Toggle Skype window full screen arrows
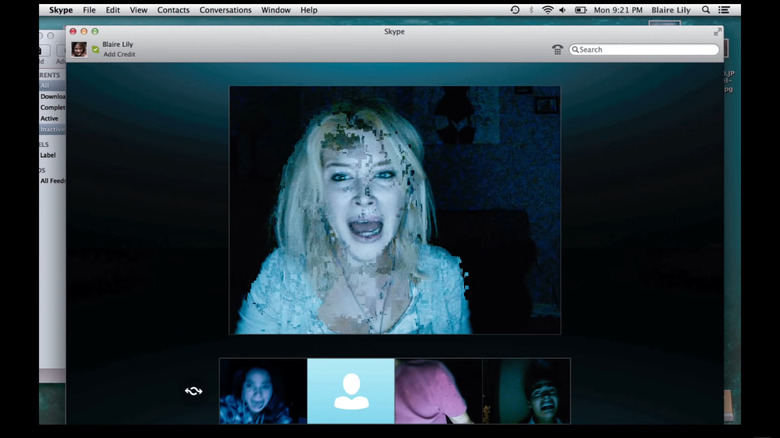The height and width of the screenshot is (438, 780). pos(717,32)
